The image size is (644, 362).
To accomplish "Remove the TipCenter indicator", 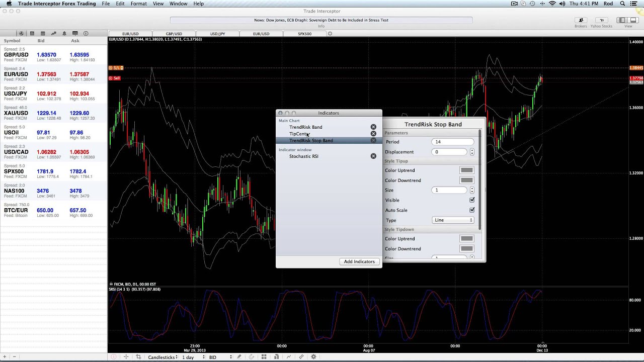I will [373, 134].
